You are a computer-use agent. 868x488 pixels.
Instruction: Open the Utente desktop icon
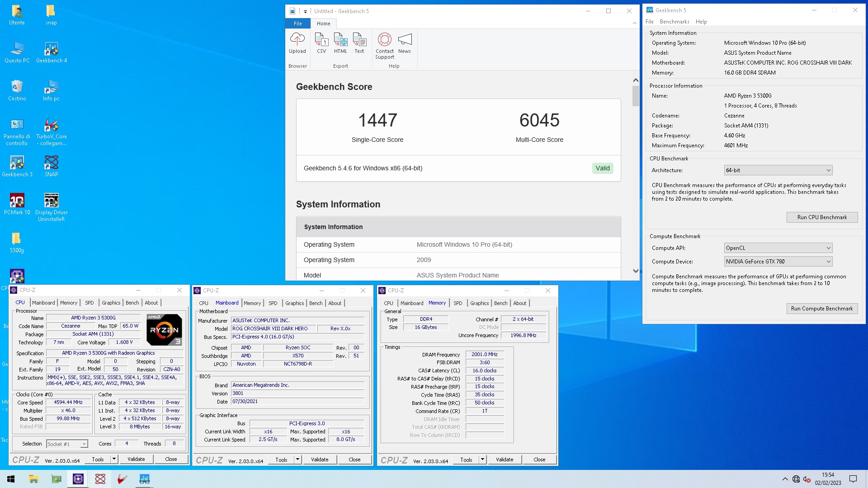[x=17, y=15]
